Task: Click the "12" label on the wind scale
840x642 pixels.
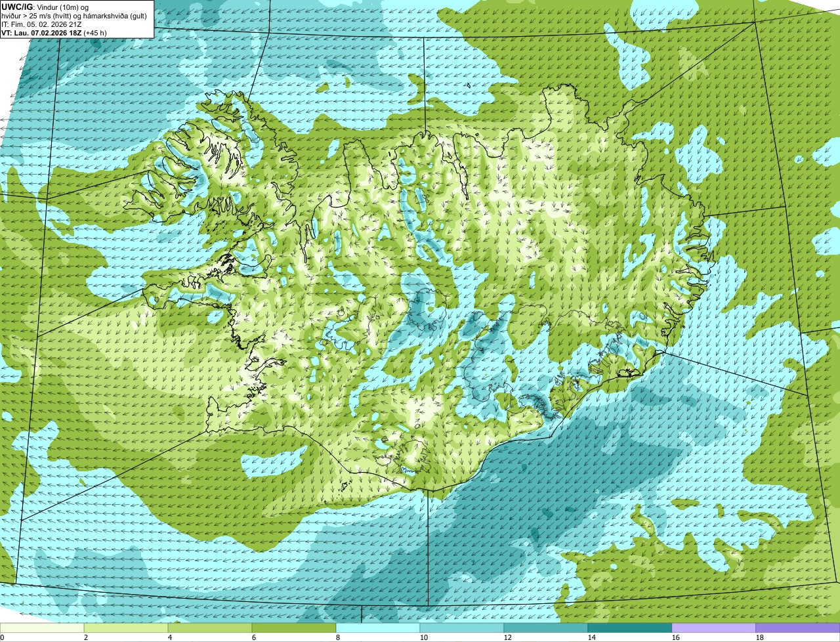Action: click(x=508, y=637)
